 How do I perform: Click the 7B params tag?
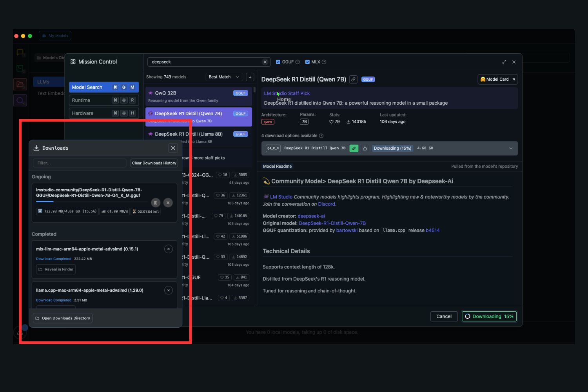(304, 122)
